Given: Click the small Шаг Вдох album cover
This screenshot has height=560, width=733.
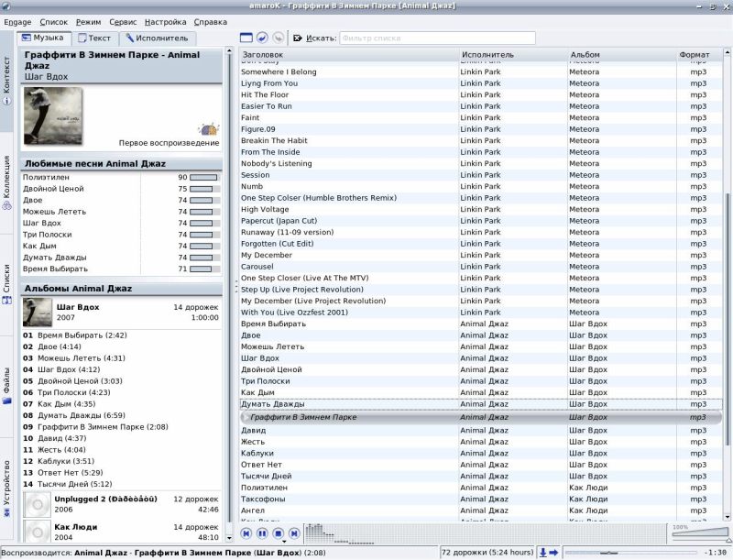Looking at the screenshot, I should click(x=38, y=313).
